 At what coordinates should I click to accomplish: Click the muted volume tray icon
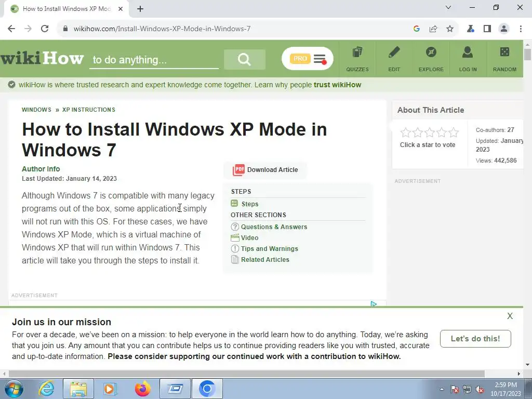coord(480,389)
